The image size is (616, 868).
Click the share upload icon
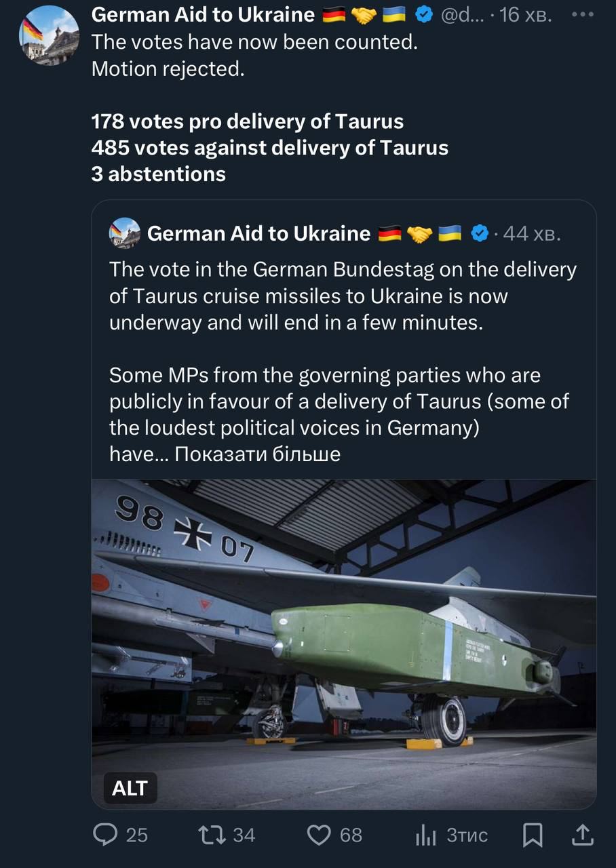tap(582, 835)
